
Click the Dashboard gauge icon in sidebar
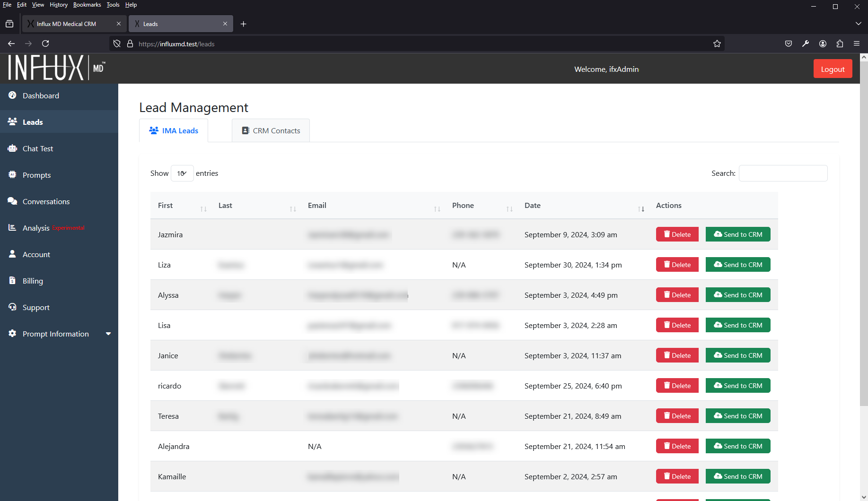tap(12, 95)
